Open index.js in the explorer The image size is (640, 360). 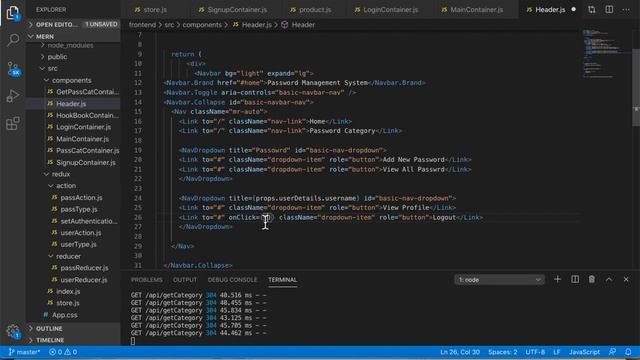coord(68,291)
